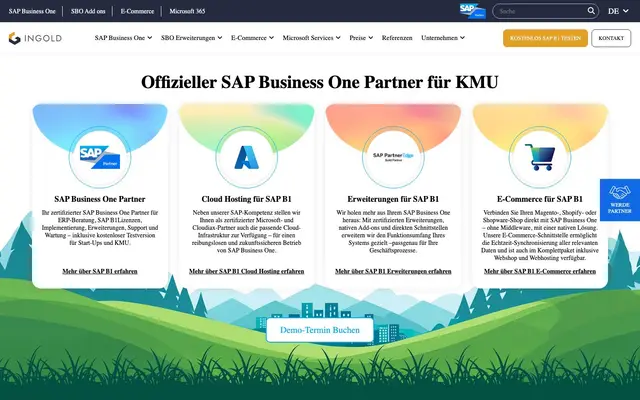
Task: Expand the Preise nav menu
Action: point(361,38)
